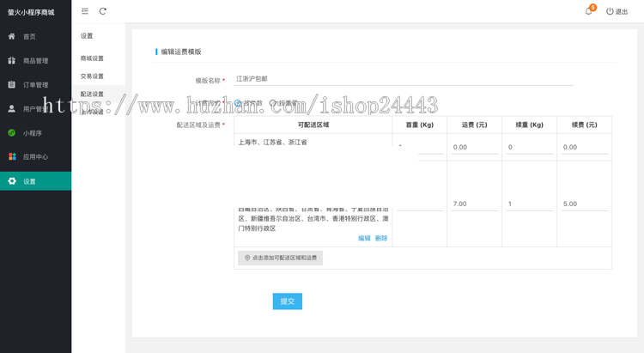Viewport: 644px width, 353px height.
Task: Click the 续费 field showing 0.00
Action: pos(585,147)
